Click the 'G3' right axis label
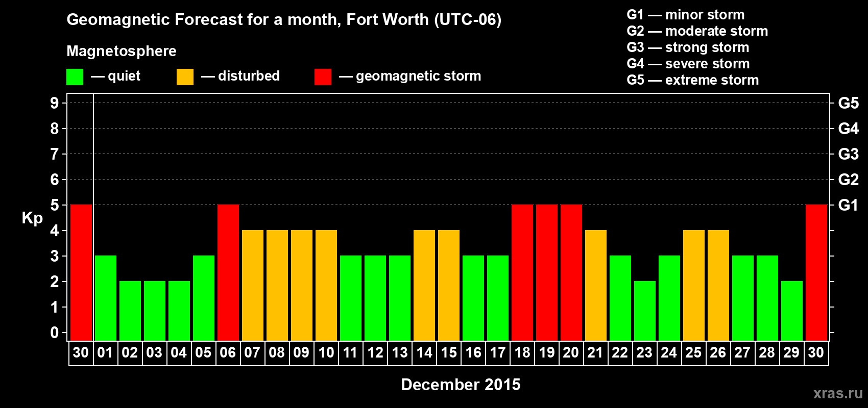The width and height of the screenshot is (868, 408). point(849,154)
